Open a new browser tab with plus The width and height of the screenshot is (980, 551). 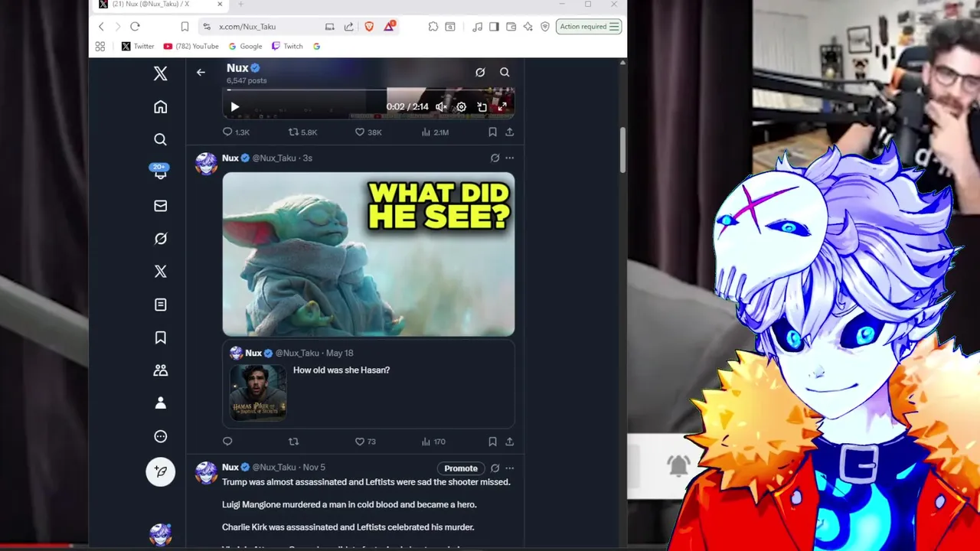240,5
